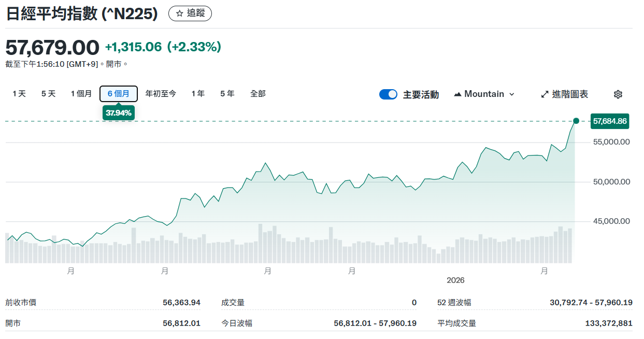Image resolution: width=644 pixels, height=339 pixels.
Task: Select the 1年 time range
Action: (x=198, y=94)
